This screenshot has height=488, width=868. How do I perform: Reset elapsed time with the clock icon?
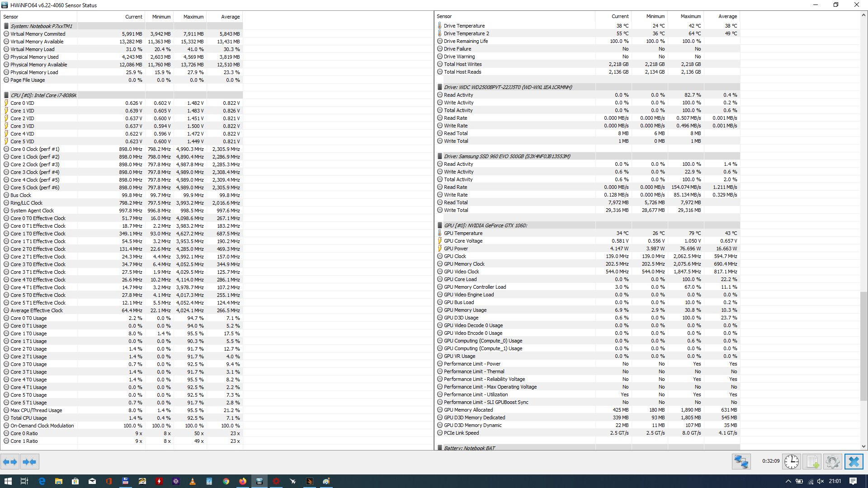(791, 462)
